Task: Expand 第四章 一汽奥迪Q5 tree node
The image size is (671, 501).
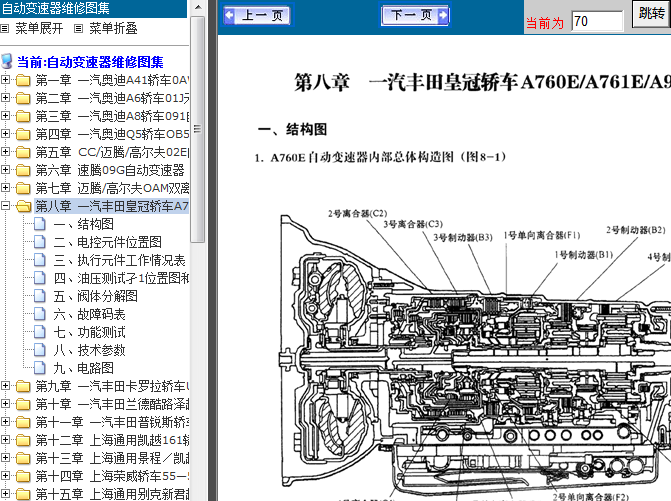Action: [x=5, y=133]
